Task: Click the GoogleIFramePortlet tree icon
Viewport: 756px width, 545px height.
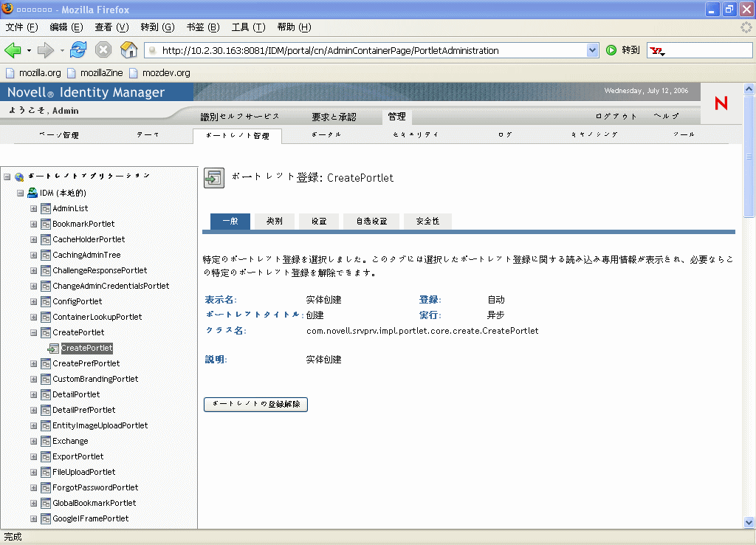Action: coord(46,519)
